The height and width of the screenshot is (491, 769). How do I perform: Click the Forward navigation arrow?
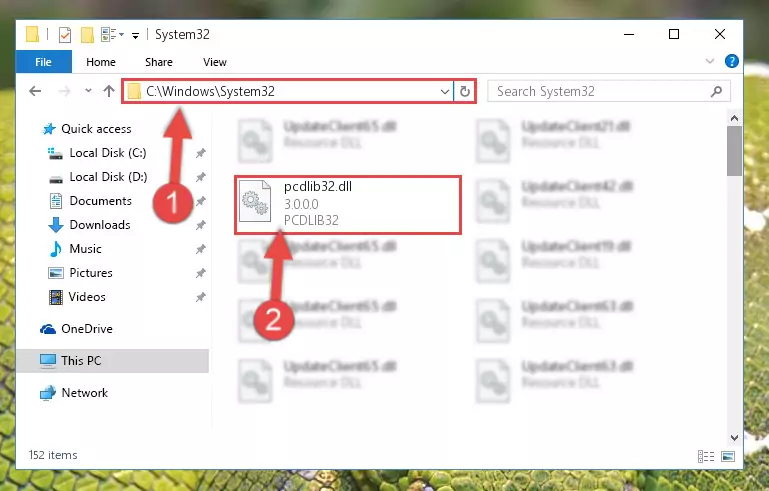click(x=64, y=91)
